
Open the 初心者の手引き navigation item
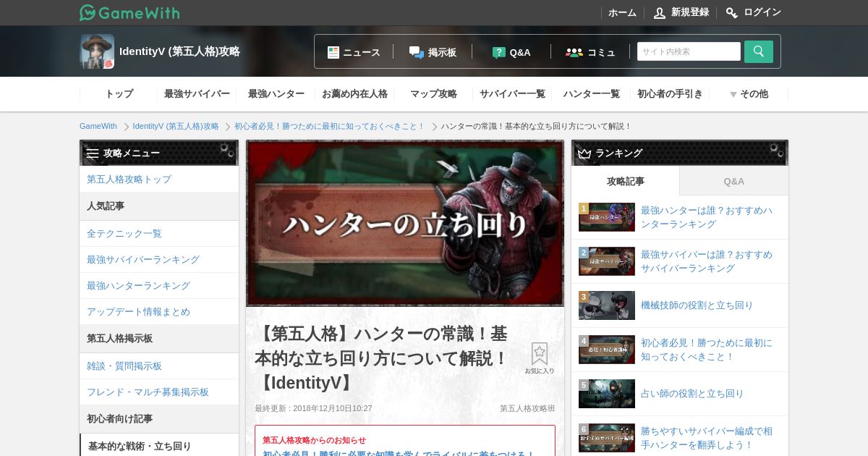670,94
